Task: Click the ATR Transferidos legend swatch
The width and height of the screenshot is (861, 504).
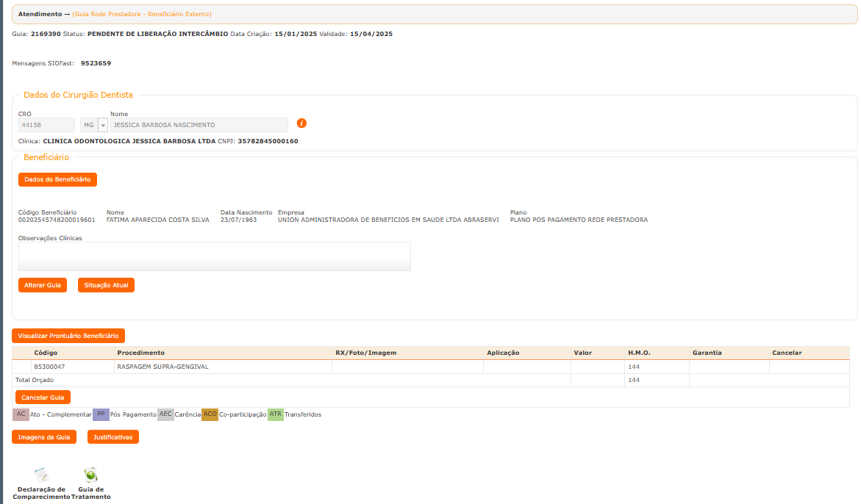Action: point(276,414)
